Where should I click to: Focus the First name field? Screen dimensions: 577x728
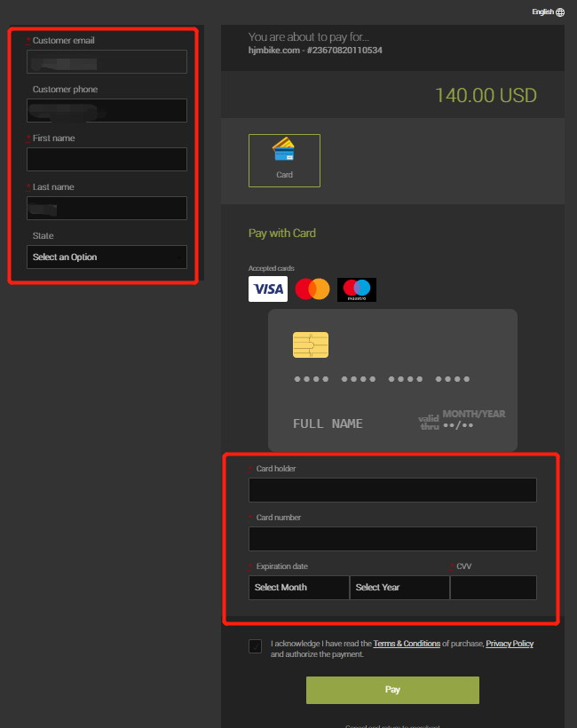tap(107, 159)
